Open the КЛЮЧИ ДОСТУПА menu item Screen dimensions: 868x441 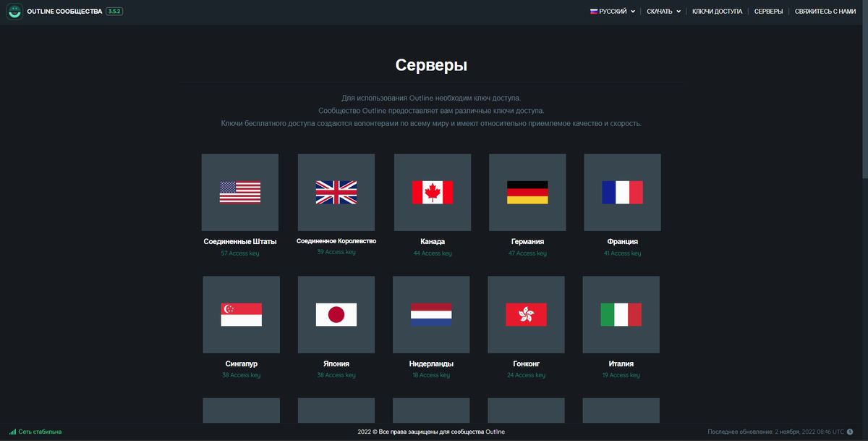tap(718, 12)
